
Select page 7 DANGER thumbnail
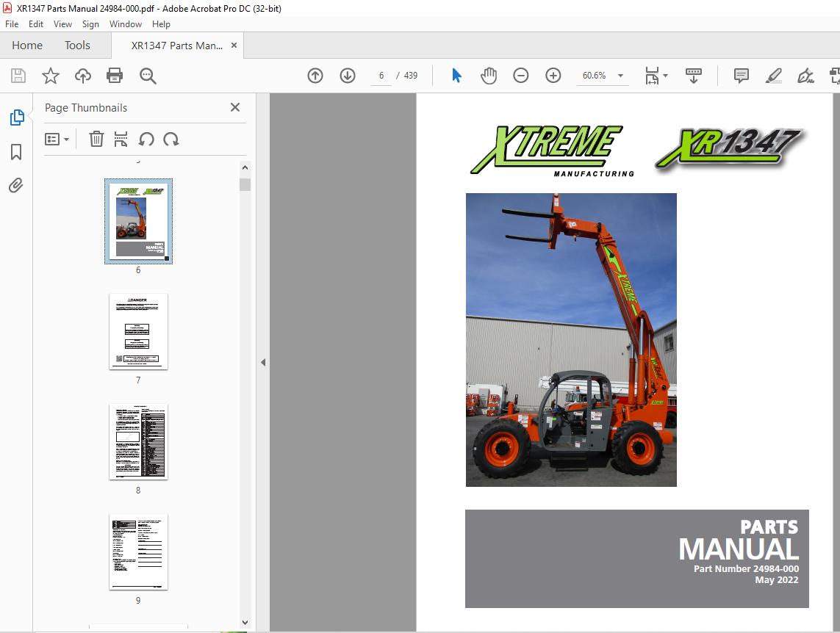click(138, 331)
